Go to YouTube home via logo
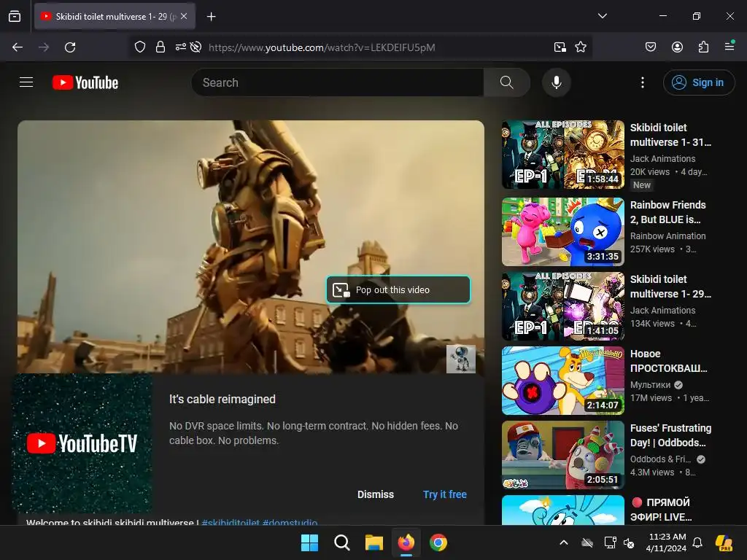 pos(85,82)
